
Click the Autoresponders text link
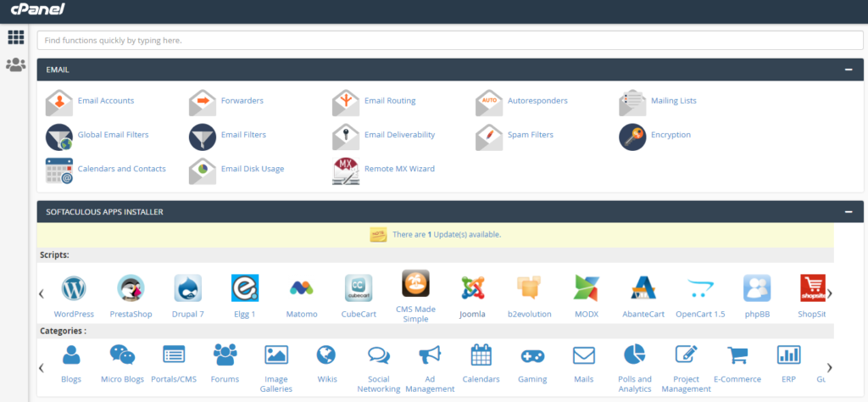(x=537, y=101)
